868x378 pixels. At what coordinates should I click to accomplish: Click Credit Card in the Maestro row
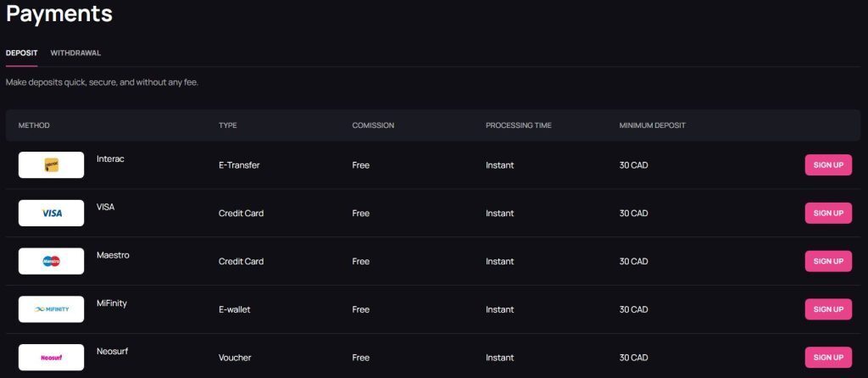(242, 261)
